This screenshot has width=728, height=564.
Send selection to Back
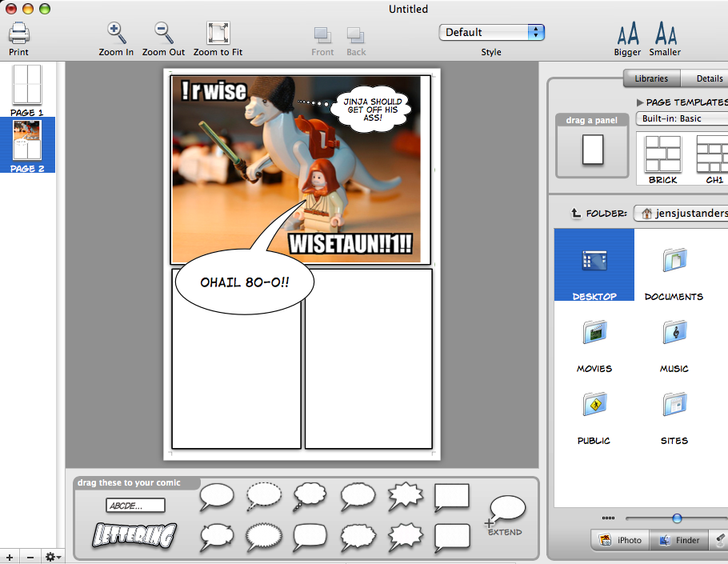click(356, 35)
